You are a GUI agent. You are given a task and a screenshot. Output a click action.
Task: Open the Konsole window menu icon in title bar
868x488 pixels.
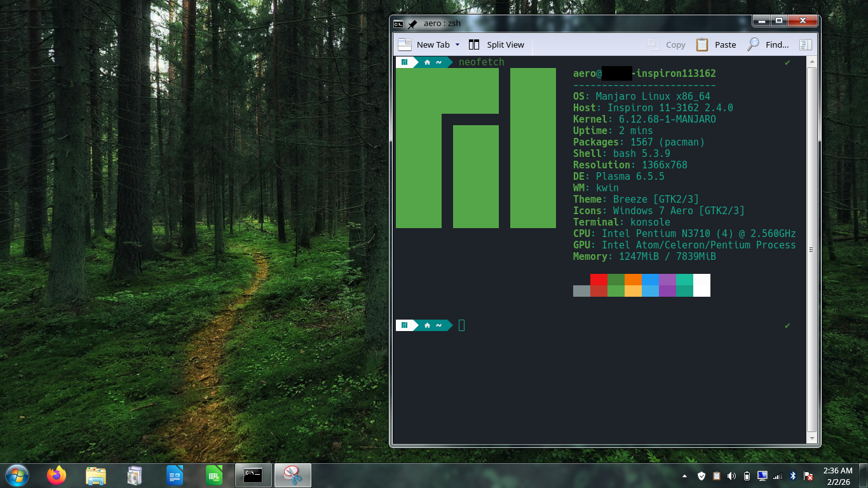pyautogui.click(x=398, y=24)
